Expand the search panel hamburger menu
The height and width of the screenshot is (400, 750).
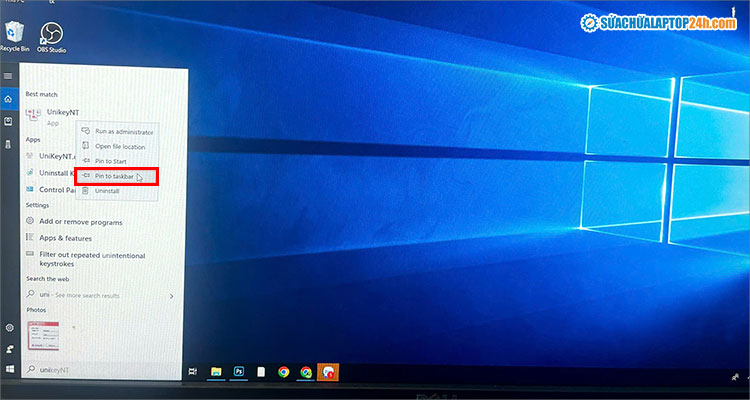(x=8, y=76)
